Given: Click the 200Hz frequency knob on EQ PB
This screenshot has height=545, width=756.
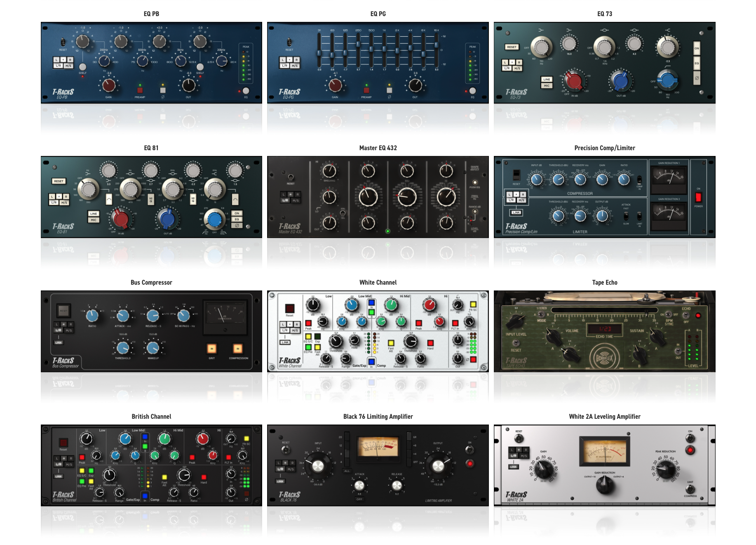Looking at the screenshot, I should tap(104, 61).
